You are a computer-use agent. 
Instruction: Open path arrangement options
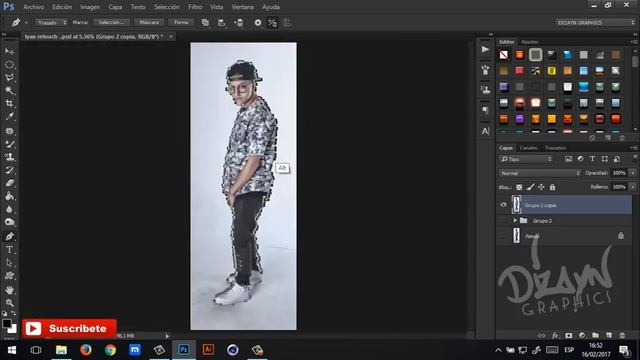[x=238, y=23]
